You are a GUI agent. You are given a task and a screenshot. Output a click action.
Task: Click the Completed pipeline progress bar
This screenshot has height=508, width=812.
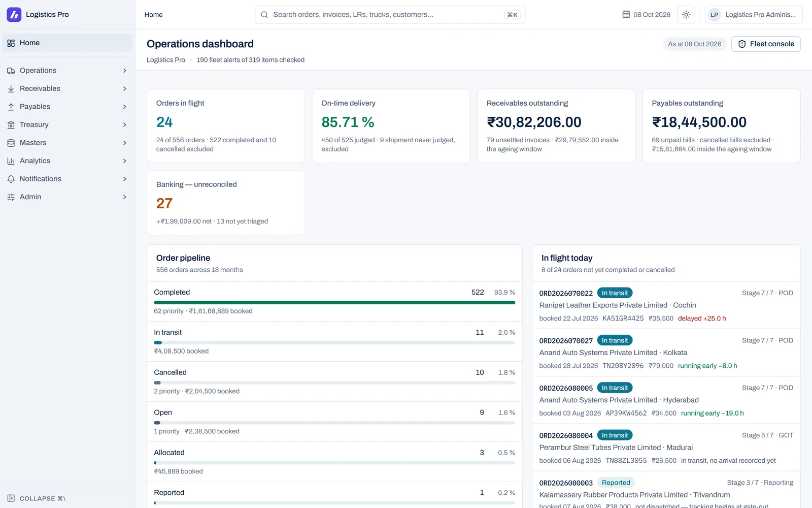pos(334,303)
